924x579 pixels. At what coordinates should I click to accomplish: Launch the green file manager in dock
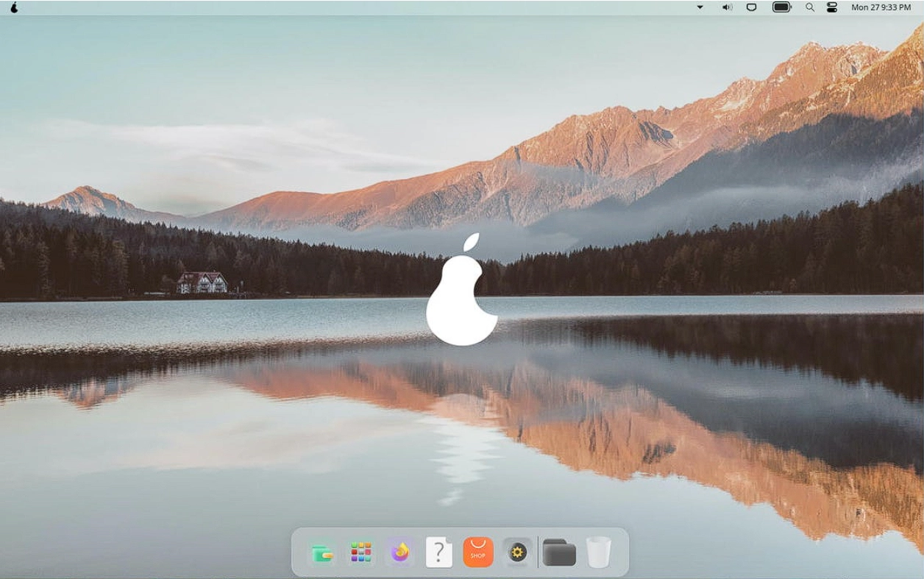click(321, 553)
